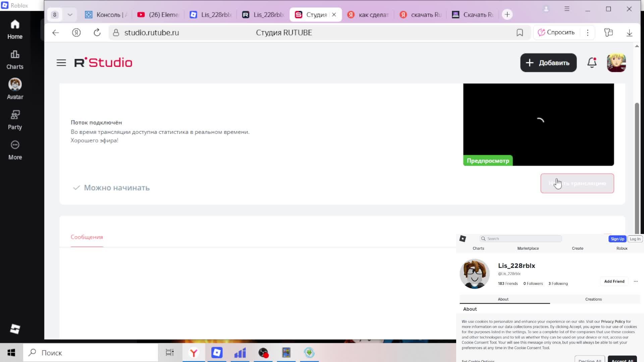The height and width of the screenshot is (362, 644).
Task: Open More in the Roblox sidebar
Action: 15,150
